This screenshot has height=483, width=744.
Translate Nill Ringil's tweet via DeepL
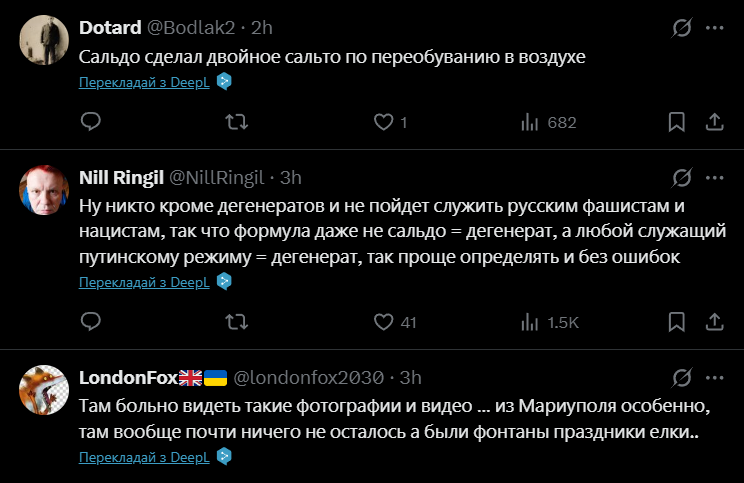(x=144, y=282)
